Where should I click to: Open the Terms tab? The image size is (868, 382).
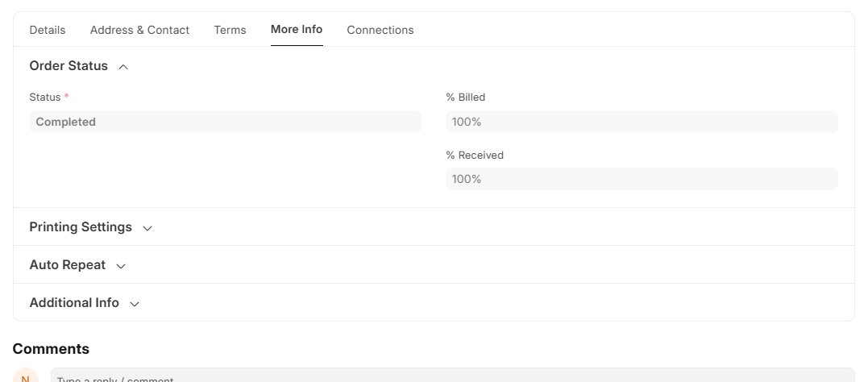point(230,30)
